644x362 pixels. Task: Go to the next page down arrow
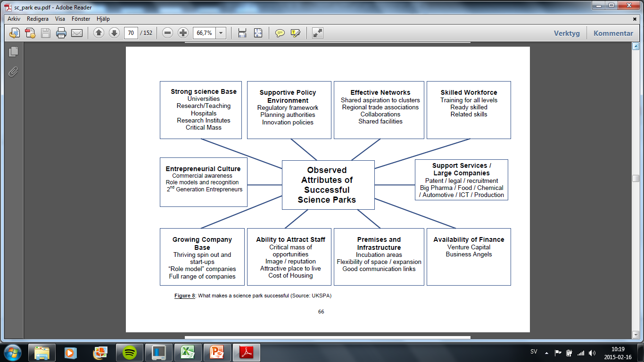[x=114, y=33]
